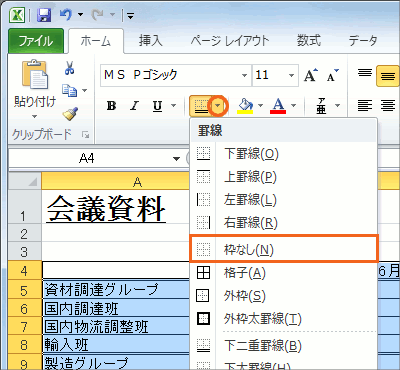Expand the 貼り付け options arrow
Viewport: 400px width, 370px height.
coord(35,116)
